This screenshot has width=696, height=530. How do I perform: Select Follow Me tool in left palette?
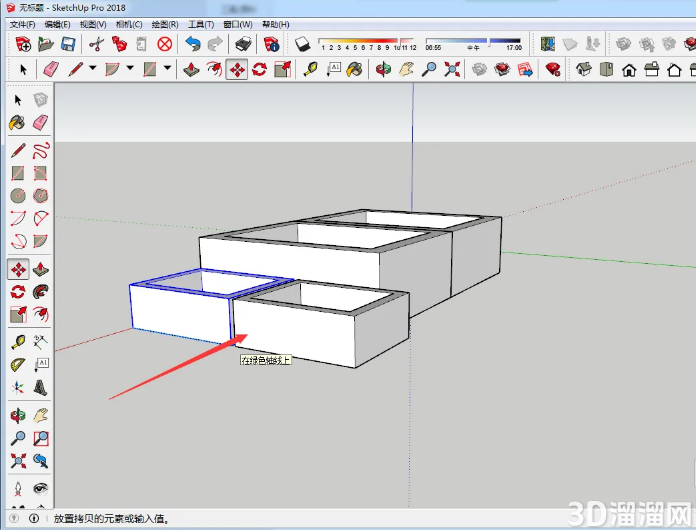point(40,292)
